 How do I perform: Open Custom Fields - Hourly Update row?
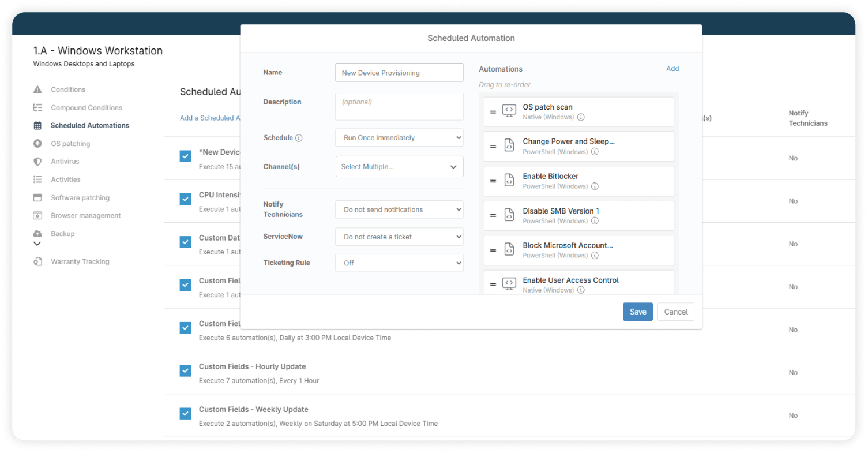tap(510, 373)
